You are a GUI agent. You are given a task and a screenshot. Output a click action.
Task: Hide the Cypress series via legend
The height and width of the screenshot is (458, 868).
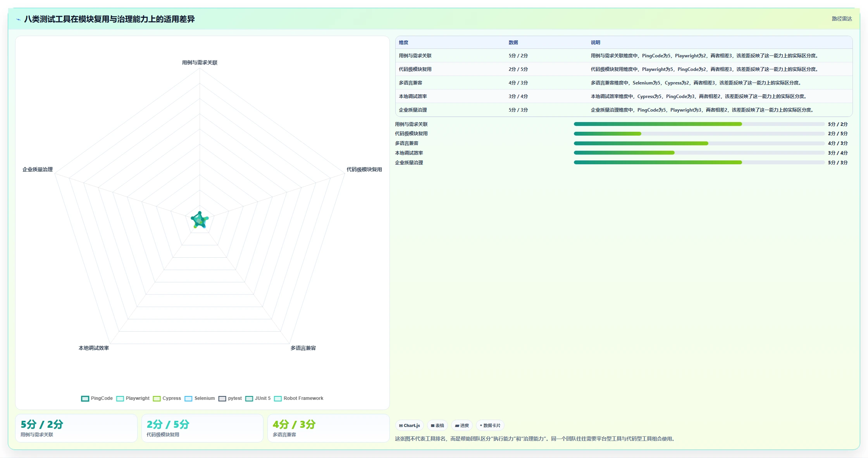(167, 398)
